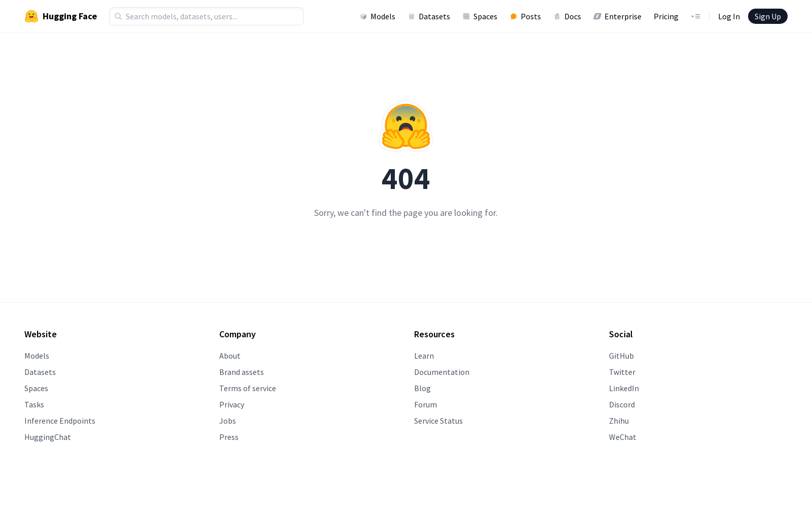Open the Documentation footer link
Viewport: 812px width, 508px height.
[442, 372]
